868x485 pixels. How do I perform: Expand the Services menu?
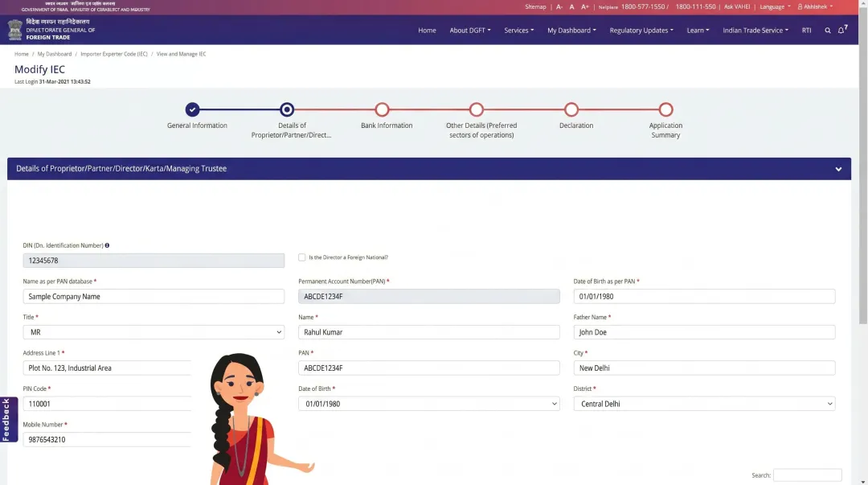pos(518,31)
